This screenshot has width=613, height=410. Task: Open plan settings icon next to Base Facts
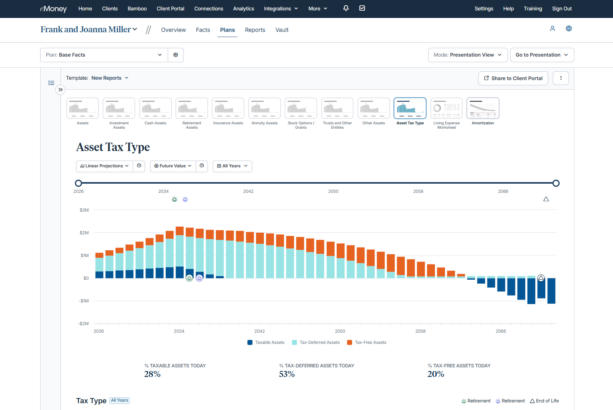176,55
